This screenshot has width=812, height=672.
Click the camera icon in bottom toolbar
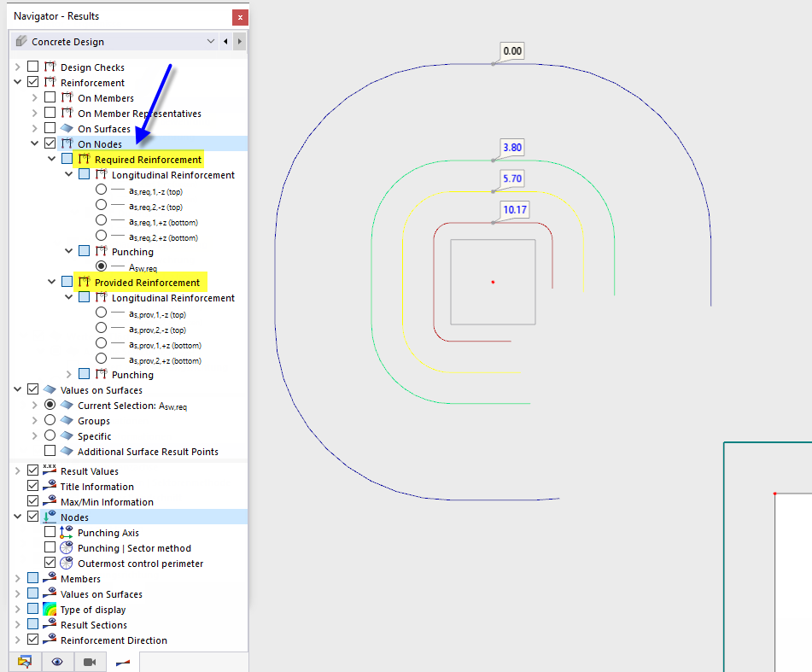(90, 661)
